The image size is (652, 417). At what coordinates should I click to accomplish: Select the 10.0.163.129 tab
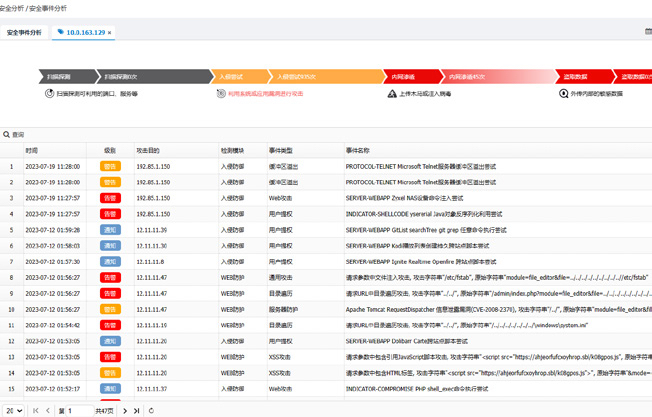click(84, 33)
